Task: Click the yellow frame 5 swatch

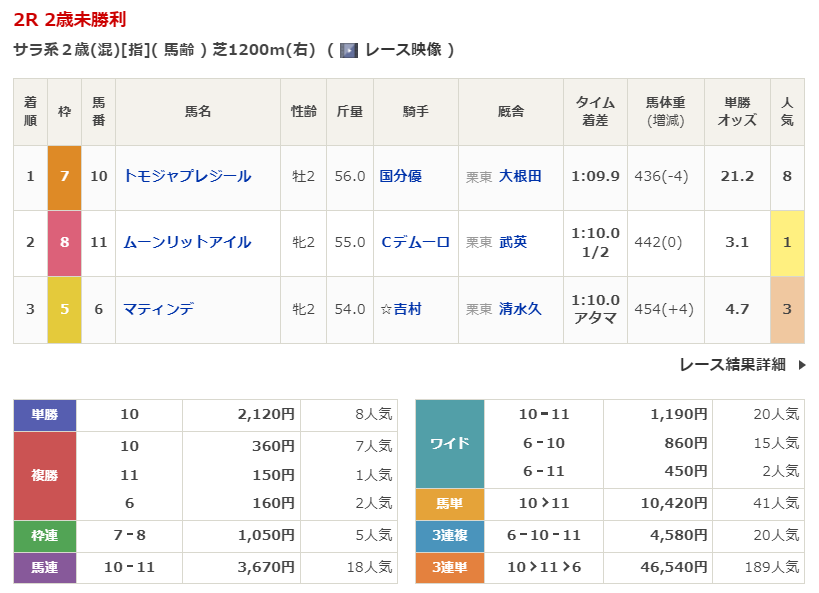Action: [x=64, y=309]
